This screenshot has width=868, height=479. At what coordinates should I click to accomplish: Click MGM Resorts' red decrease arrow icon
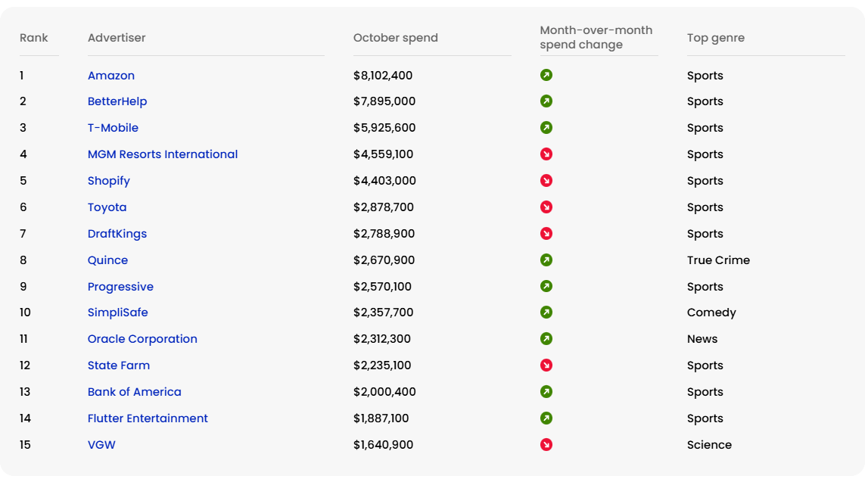pos(546,154)
